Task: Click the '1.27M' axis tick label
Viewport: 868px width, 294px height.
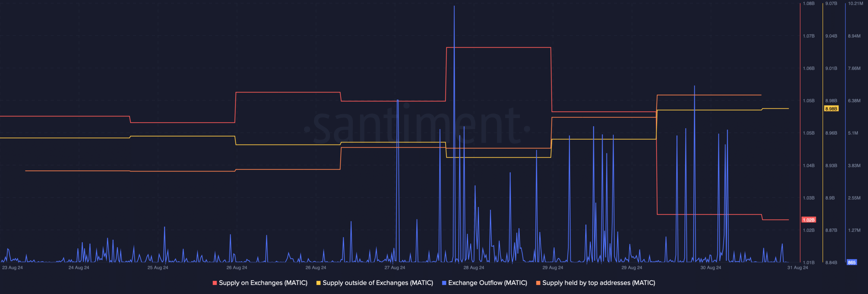Action: (854, 230)
